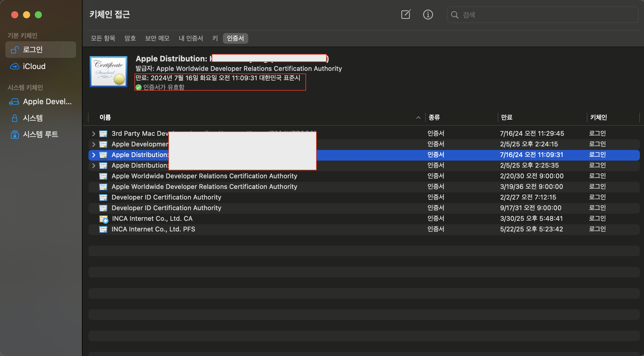Open the 시스템 루트 keychain

[x=40, y=134]
